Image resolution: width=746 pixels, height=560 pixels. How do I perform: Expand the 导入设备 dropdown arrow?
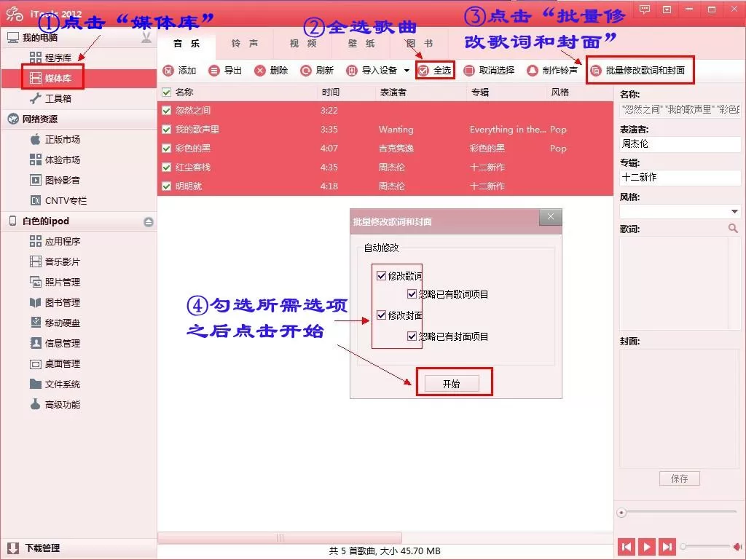pyautogui.click(x=407, y=71)
